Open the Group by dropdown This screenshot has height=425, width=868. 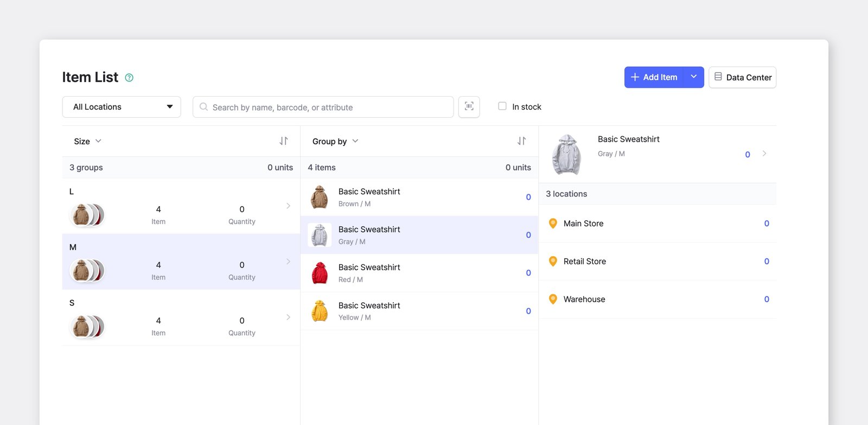tap(335, 141)
